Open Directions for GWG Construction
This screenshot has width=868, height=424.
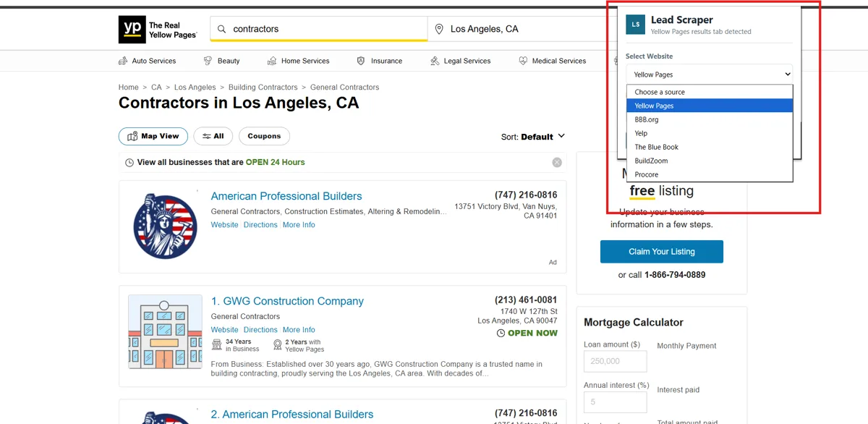pyautogui.click(x=260, y=330)
